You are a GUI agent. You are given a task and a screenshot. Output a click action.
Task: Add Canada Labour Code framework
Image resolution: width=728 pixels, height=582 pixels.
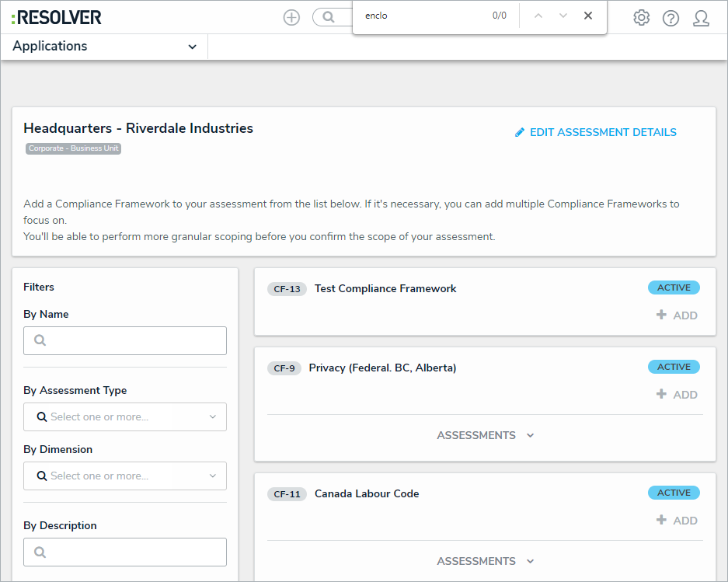click(677, 520)
